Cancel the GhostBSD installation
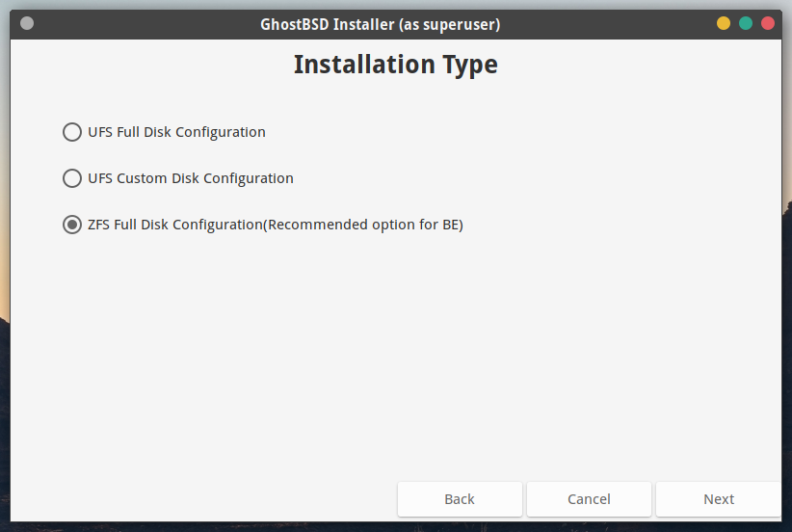792x532 pixels. [589, 499]
